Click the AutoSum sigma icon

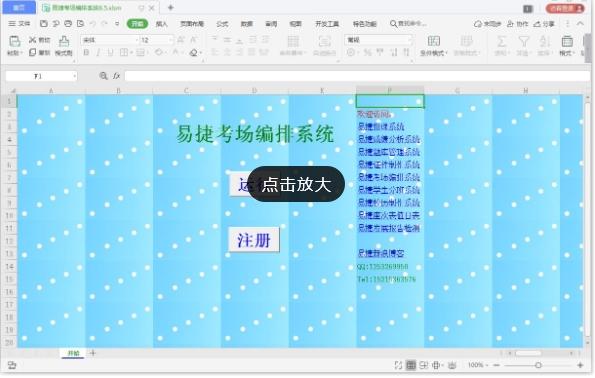pyautogui.click(x=502, y=41)
